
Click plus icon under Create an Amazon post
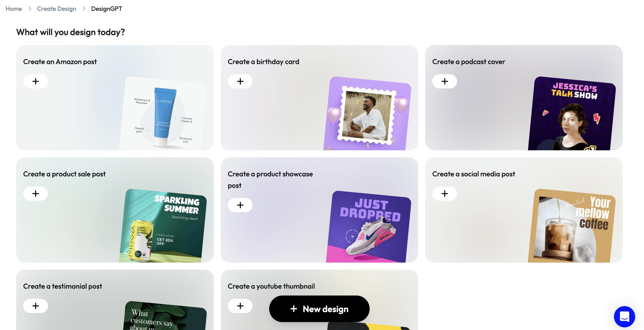(x=36, y=81)
